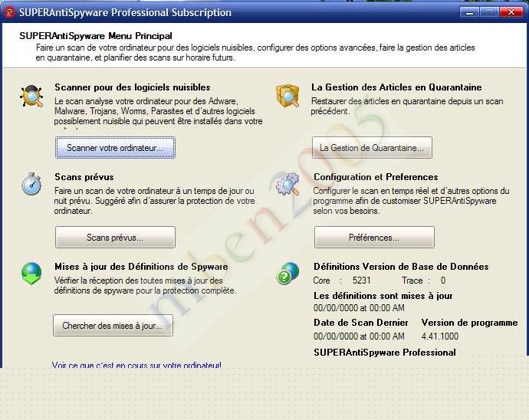529x420 pixels.
Task: Start scan with Scanner votre ordinateur
Action: [x=115, y=148]
